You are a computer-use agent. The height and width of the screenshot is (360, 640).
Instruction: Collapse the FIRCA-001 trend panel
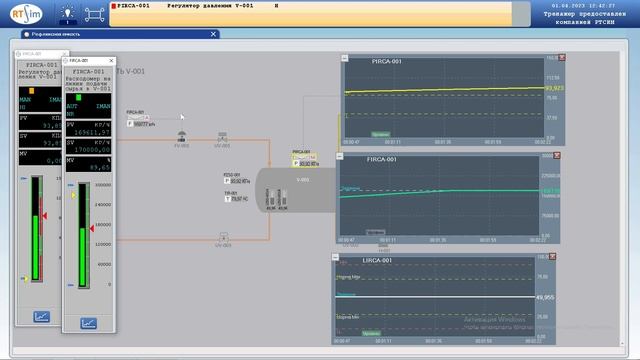click(x=340, y=156)
